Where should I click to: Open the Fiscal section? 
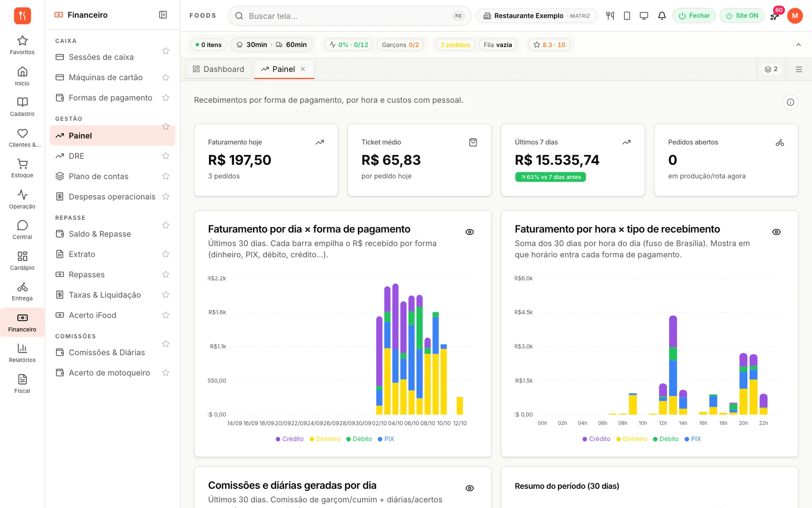tap(22, 384)
